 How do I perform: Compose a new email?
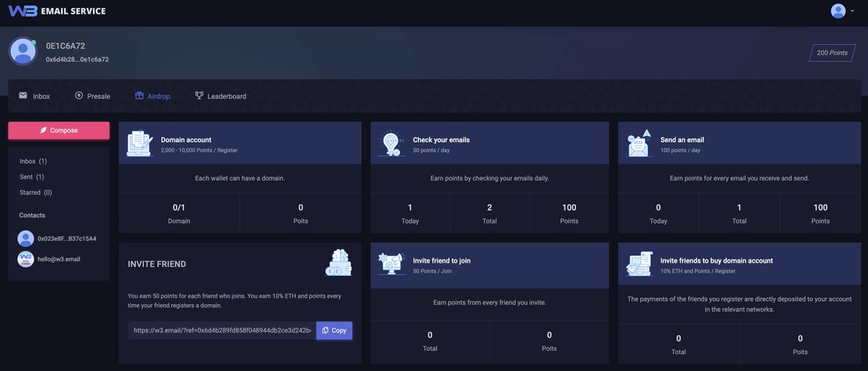point(59,130)
